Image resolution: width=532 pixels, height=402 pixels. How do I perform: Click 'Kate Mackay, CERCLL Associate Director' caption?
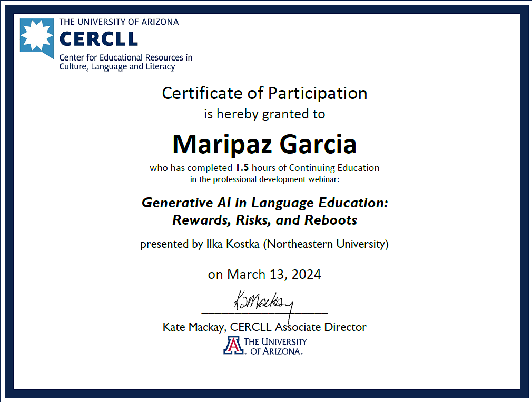point(264,327)
